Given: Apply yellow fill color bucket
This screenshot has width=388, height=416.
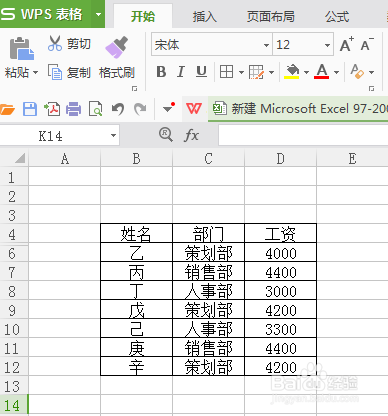Looking at the screenshot, I should tap(292, 72).
